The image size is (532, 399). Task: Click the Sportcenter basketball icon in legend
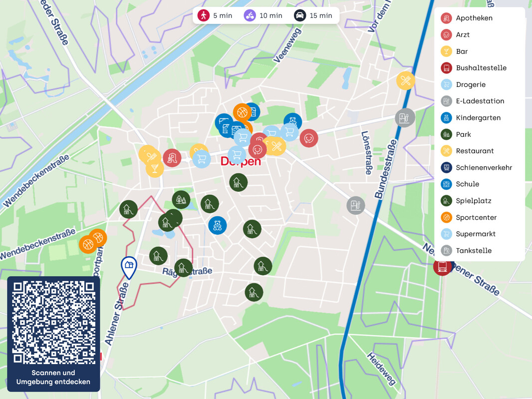click(446, 217)
